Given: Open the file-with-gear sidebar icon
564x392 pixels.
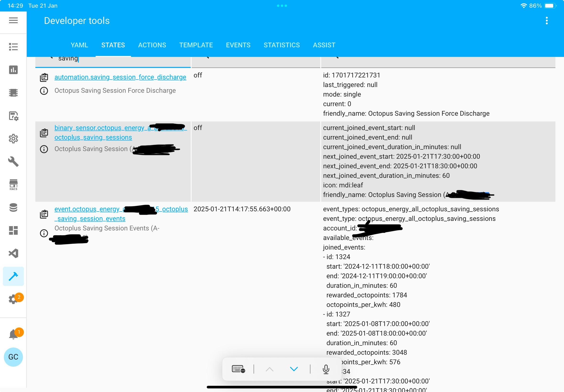Looking at the screenshot, I should (14, 116).
